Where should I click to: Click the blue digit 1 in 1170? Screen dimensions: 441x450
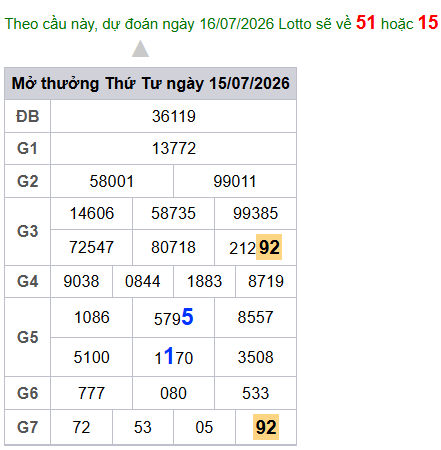pyautogui.click(x=169, y=356)
